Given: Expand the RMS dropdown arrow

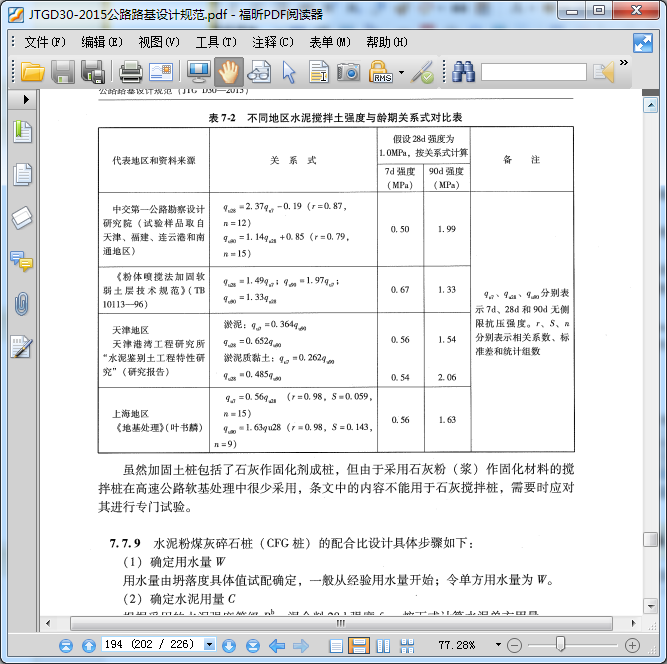Looking at the screenshot, I should (x=402, y=72).
